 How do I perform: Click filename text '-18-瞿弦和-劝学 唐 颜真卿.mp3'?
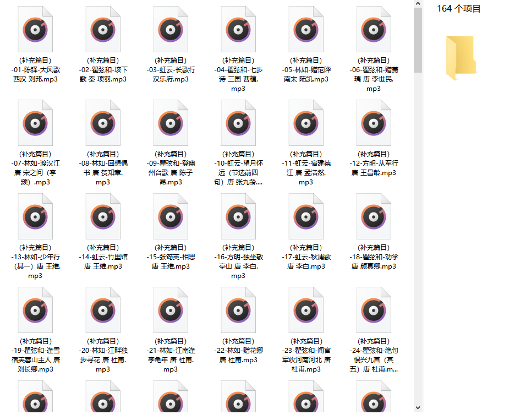click(374, 261)
